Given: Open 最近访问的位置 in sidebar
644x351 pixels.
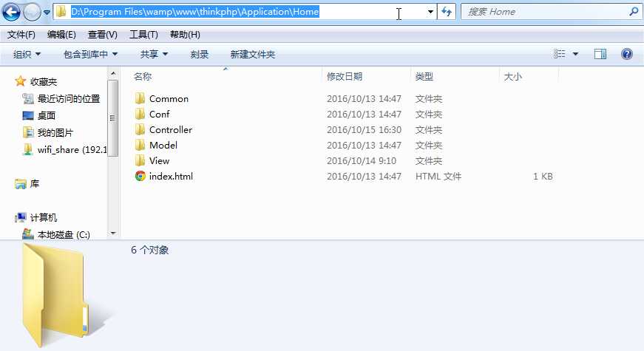Looking at the screenshot, I should coord(69,99).
